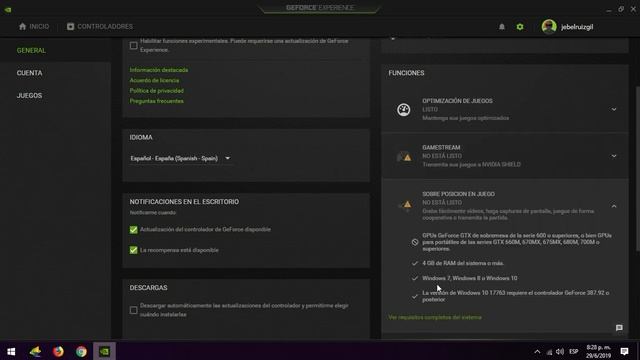Show hidden system tray icons
The height and width of the screenshot is (360, 640).
537,351
